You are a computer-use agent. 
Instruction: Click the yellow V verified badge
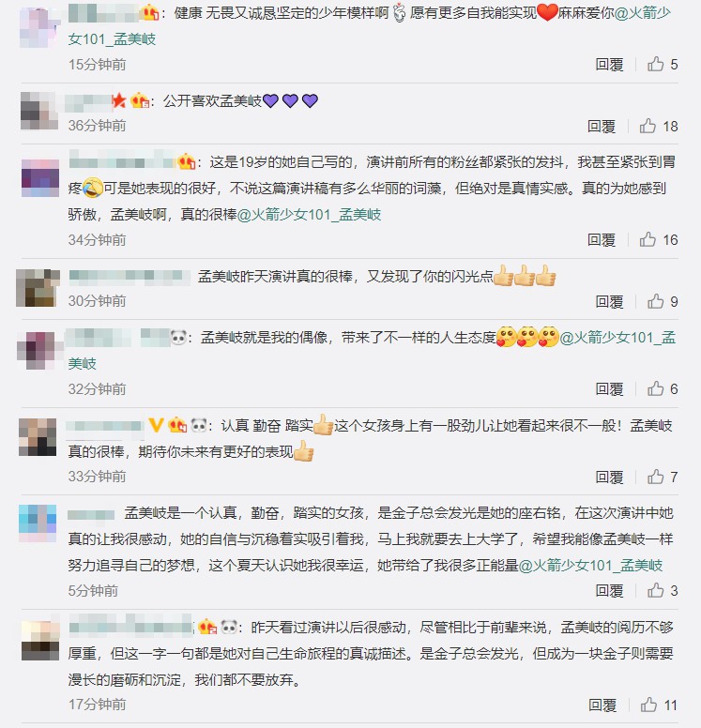(x=156, y=425)
